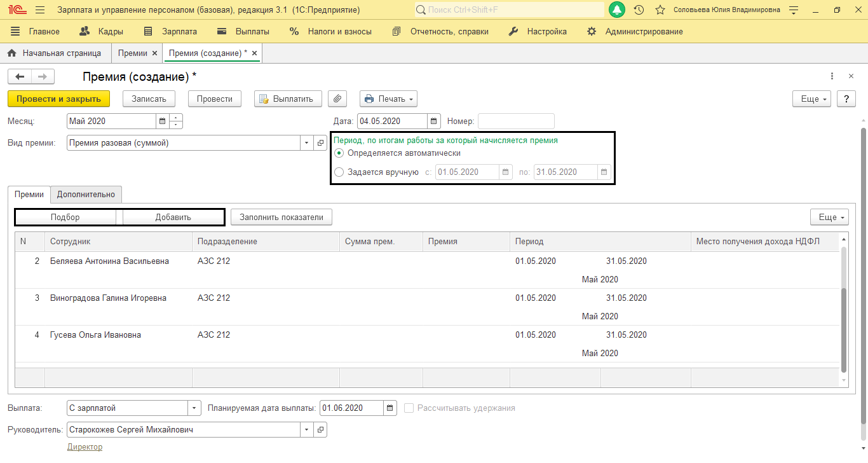Viewport: 868px width, 463px height.
Task: Go back with the left arrow button
Action: click(x=20, y=76)
